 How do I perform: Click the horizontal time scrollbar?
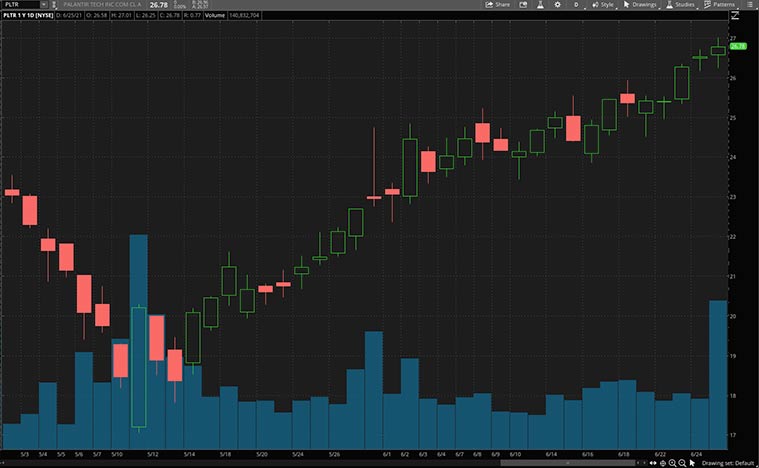tap(567, 463)
